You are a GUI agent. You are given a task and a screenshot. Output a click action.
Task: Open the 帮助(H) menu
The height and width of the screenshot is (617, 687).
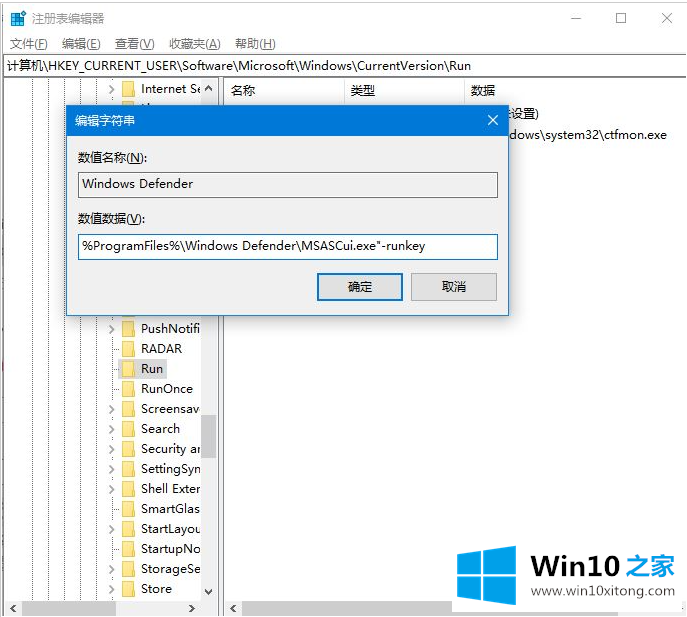[x=255, y=44]
